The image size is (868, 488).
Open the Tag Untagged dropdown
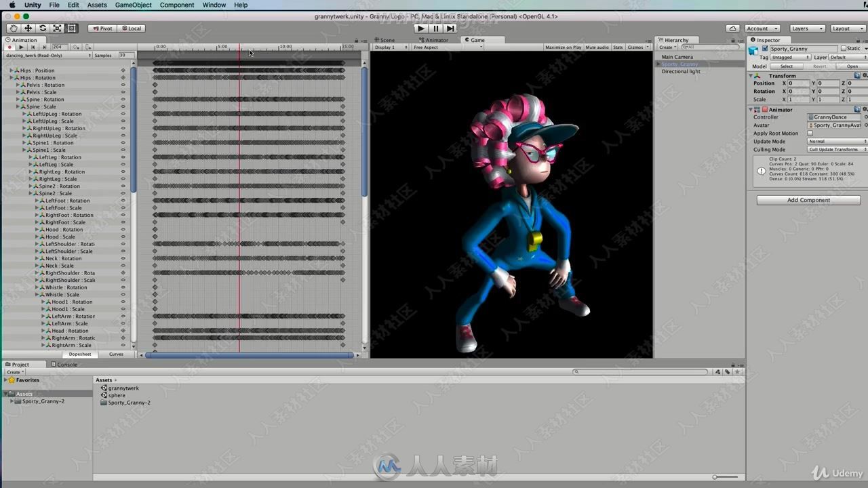click(x=790, y=57)
